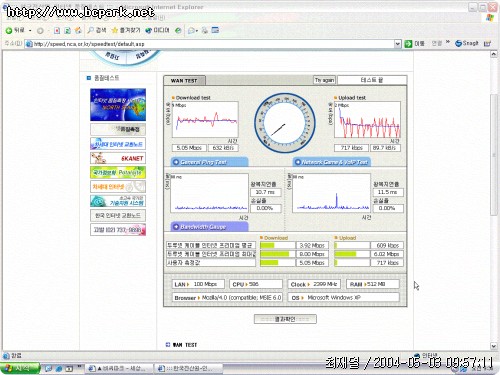Click the Media toolbar icon
The image size is (500, 375).
(149, 30)
